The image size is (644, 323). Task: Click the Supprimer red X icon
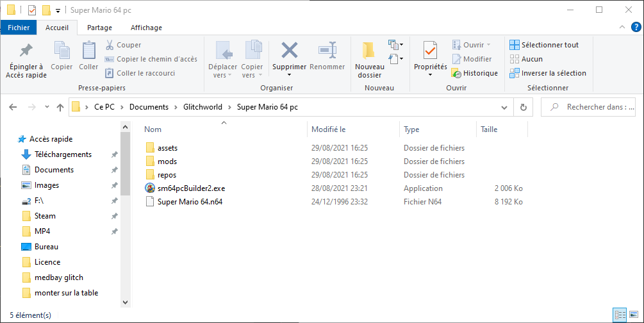coord(289,51)
